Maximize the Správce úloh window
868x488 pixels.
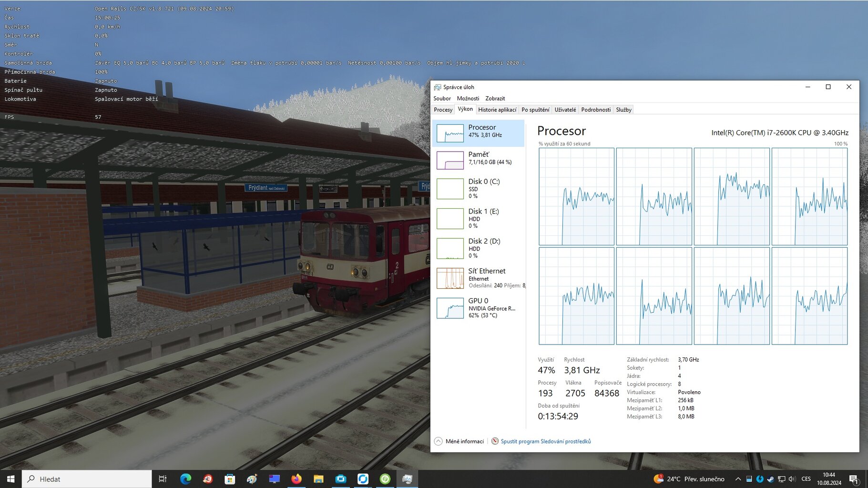828,87
